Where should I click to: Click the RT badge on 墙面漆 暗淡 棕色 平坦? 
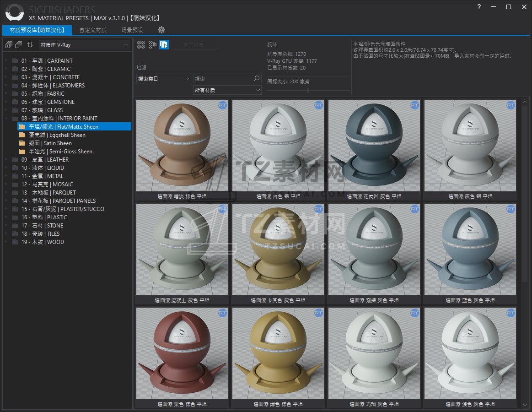(x=223, y=105)
